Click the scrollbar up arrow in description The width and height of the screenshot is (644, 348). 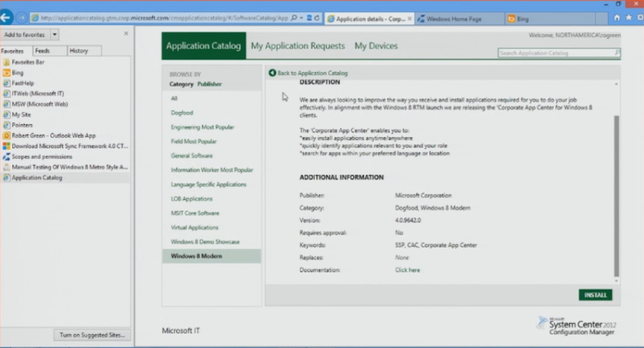tap(616, 85)
